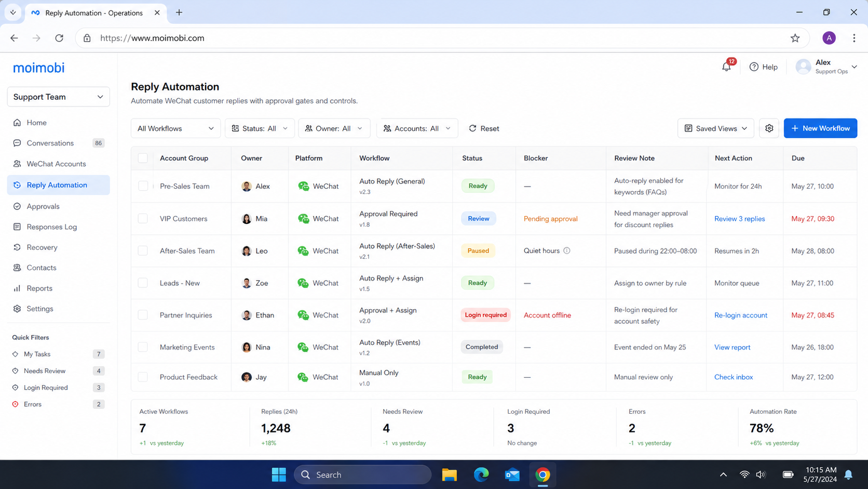
Task: Bookmark this page with the star icon
Action: 795,38
